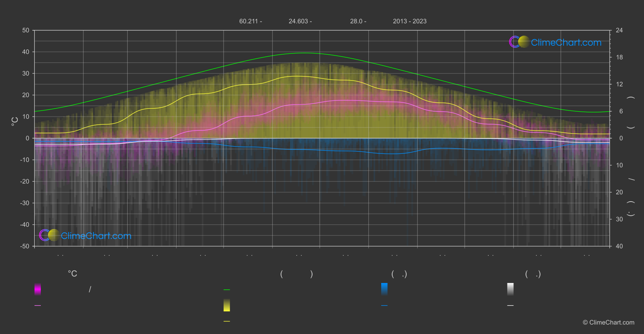Screen dimensions: 644x334
Task: Select the pink line legend marker
Action: click(38, 306)
